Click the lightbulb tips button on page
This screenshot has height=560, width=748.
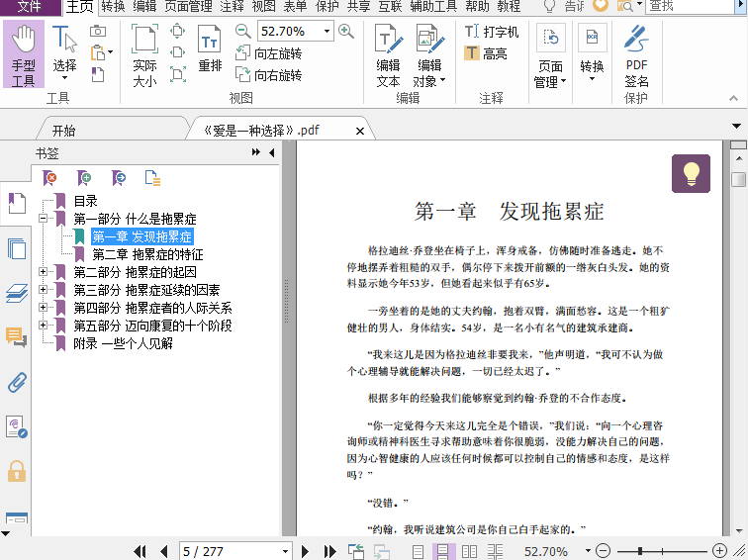(691, 173)
